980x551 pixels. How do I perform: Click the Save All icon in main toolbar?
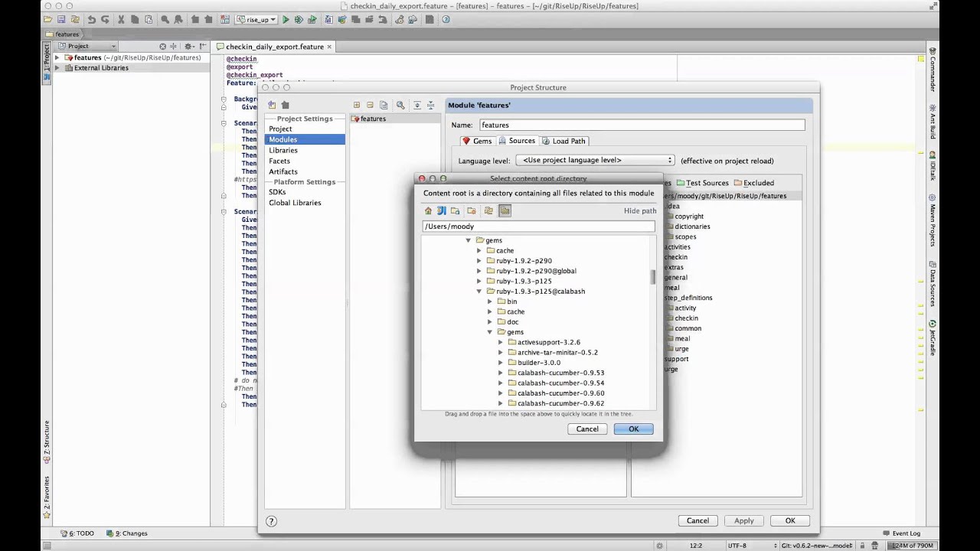click(60, 19)
